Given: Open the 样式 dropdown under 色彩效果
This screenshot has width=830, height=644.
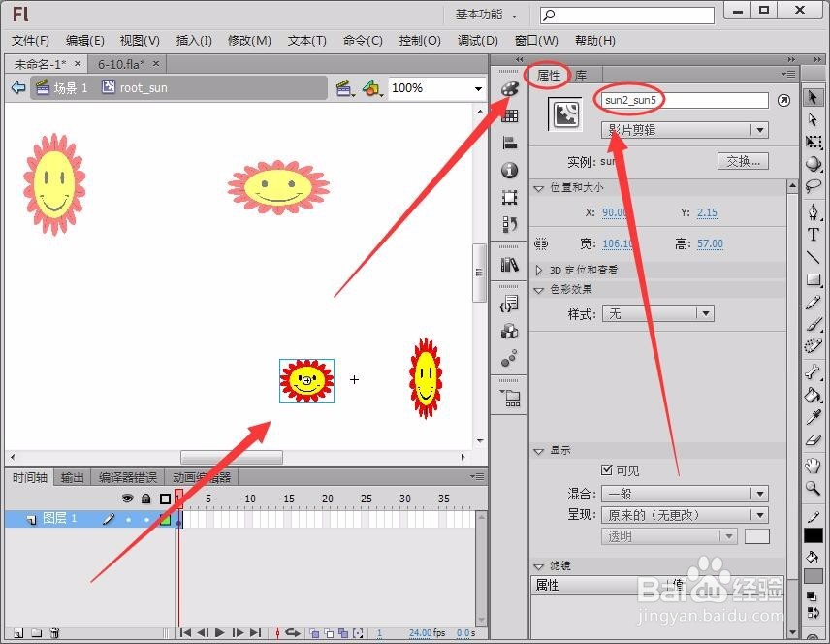Looking at the screenshot, I should point(657,312).
